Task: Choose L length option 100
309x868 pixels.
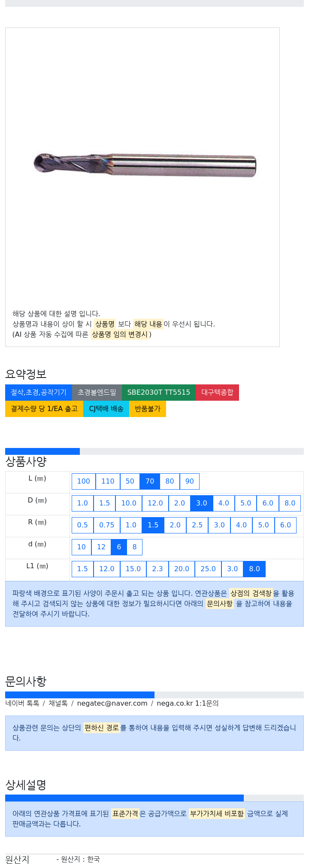Action: point(84,481)
